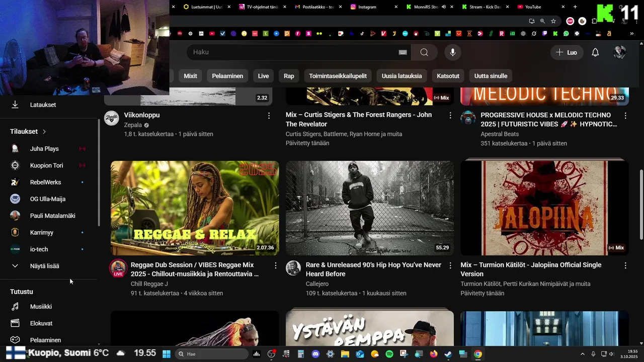The image size is (644, 362).
Task: Open Elokuvat icon in sidebar
Action: [x=15, y=323]
